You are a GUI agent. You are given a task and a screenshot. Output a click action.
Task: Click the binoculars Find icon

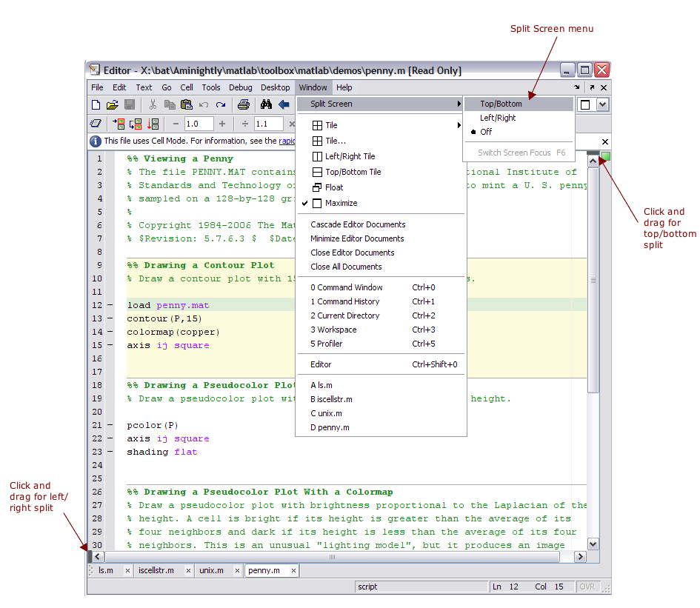[267, 105]
